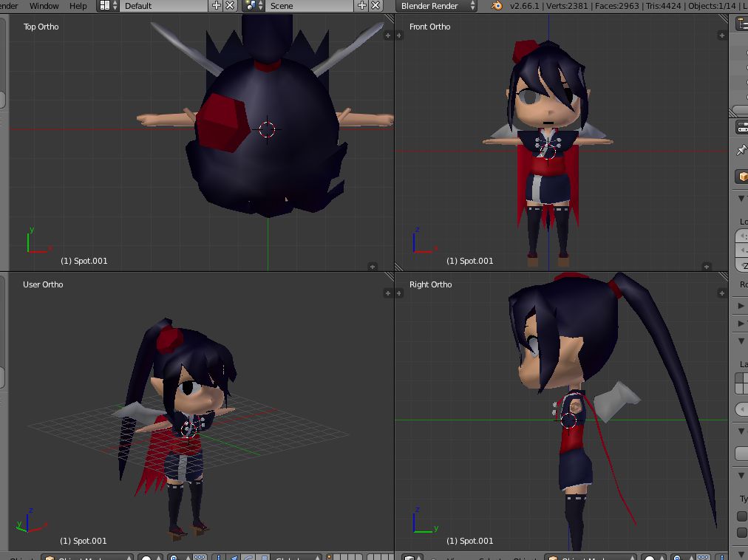Open tool shelf plus icon in Right Ortho view
Viewport: 748px width, 560px height.
coord(399,293)
